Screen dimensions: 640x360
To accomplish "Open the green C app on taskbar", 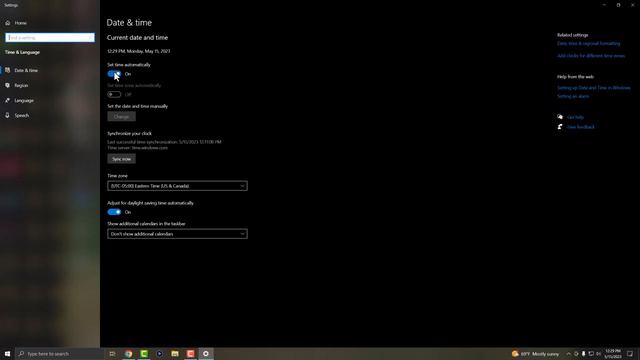I will (x=144, y=354).
